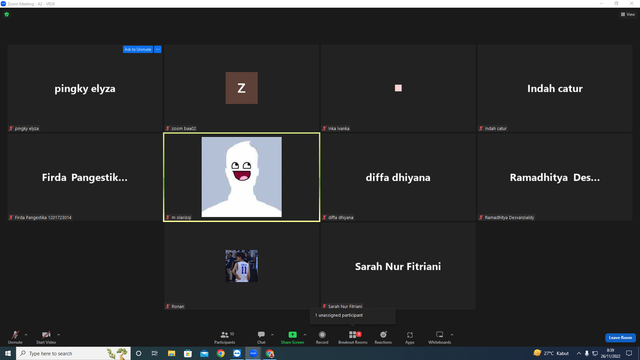Open Cortana from the taskbar

139,353
